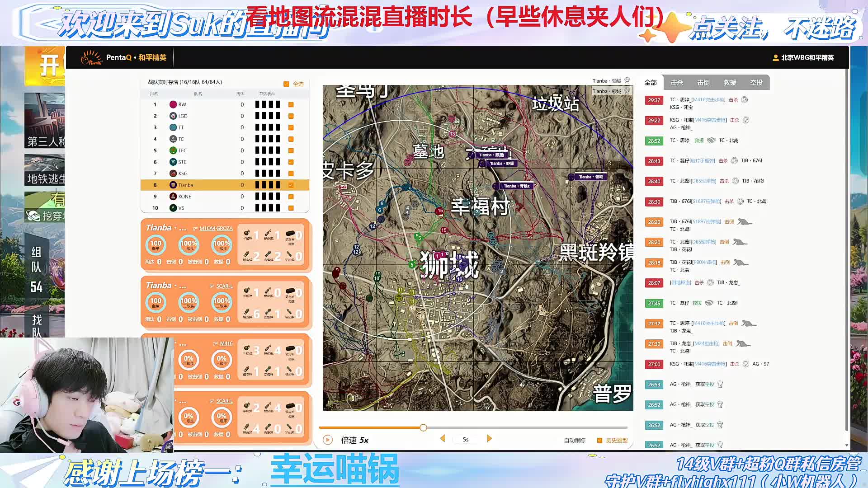This screenshot has height=488, width=868.
Task: Click the TC team logo
Action: [173, 139]
